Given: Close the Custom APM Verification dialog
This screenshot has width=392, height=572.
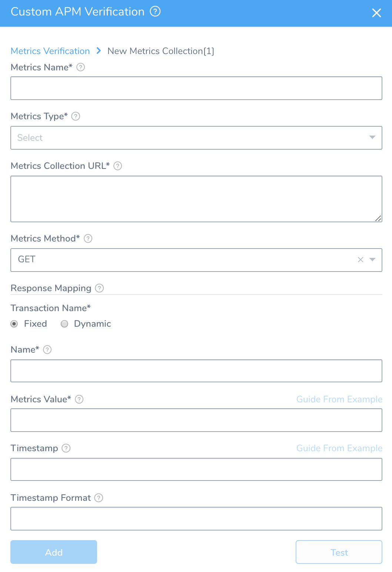Looking at the screenshot, I should pos(376,13).
